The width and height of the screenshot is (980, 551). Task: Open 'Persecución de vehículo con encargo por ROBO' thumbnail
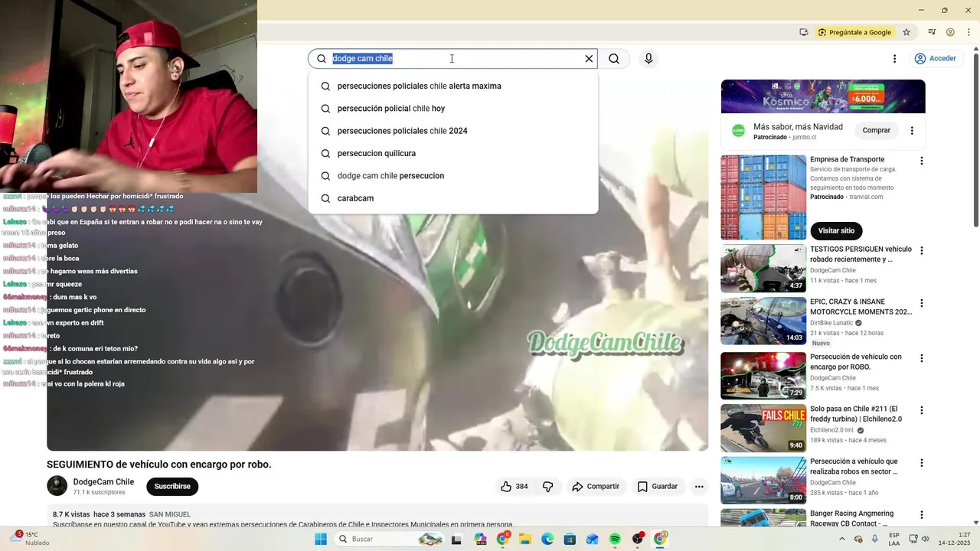pyautogui.click(x=763, y=376)
